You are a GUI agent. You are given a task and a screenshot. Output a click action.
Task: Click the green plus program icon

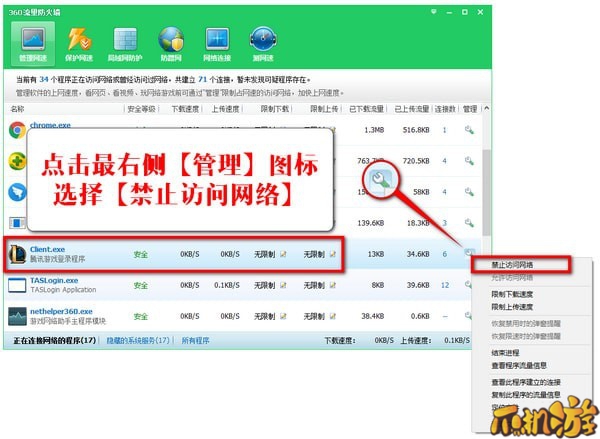click(x=17, y=161)
